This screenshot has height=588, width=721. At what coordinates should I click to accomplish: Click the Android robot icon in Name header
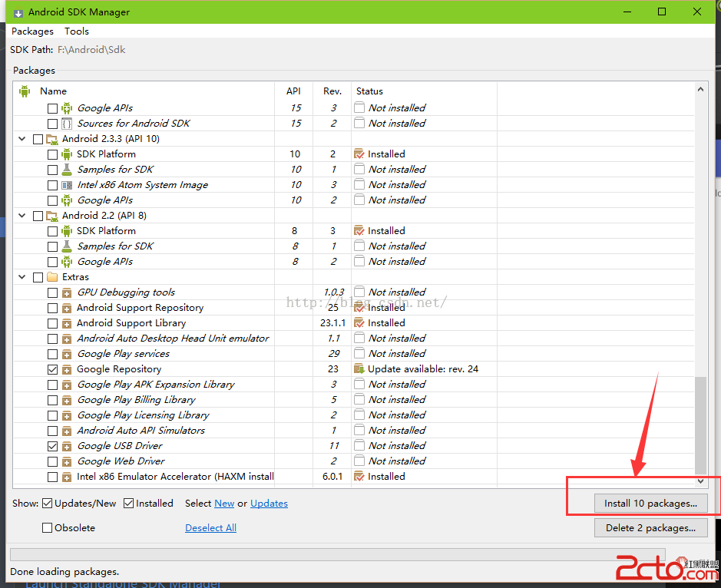25,91
